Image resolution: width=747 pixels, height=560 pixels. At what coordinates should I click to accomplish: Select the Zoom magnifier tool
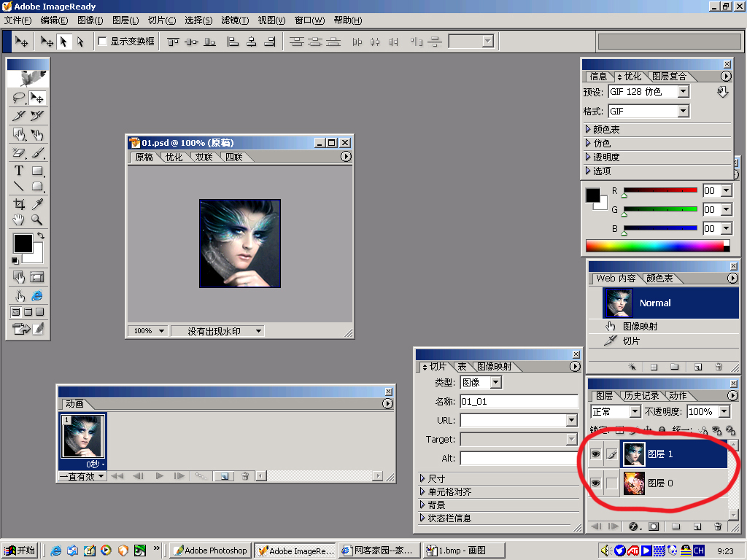(x=37, y=219)
